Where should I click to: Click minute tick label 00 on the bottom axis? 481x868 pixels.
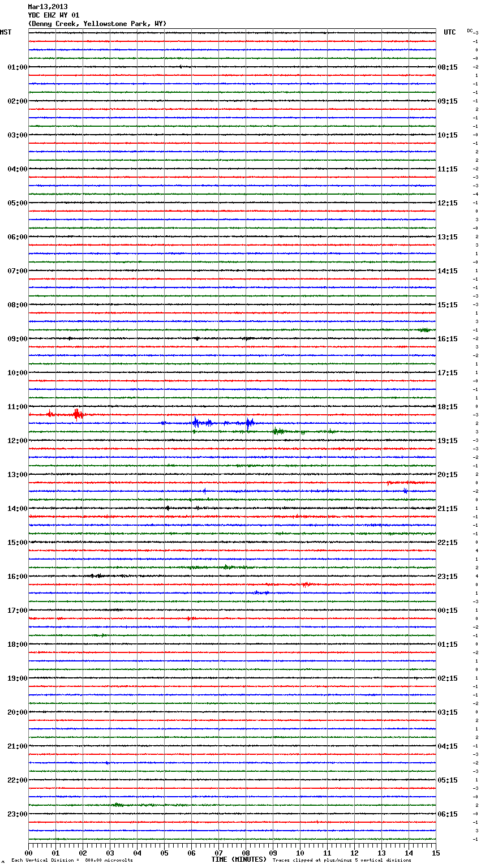28,853
